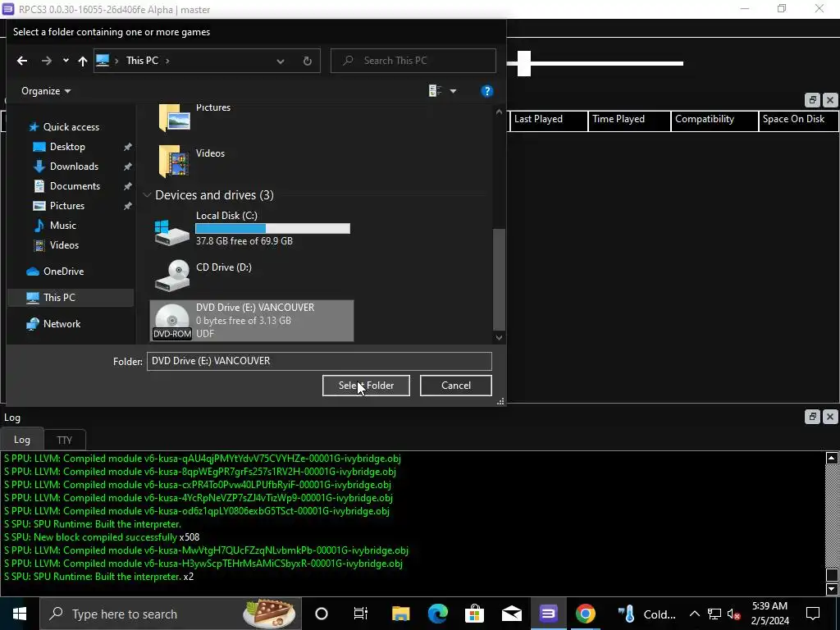Select DVD Drive (E:) VANCOUVER
This screenshot has width=840, height=630.
pos(252,321)
